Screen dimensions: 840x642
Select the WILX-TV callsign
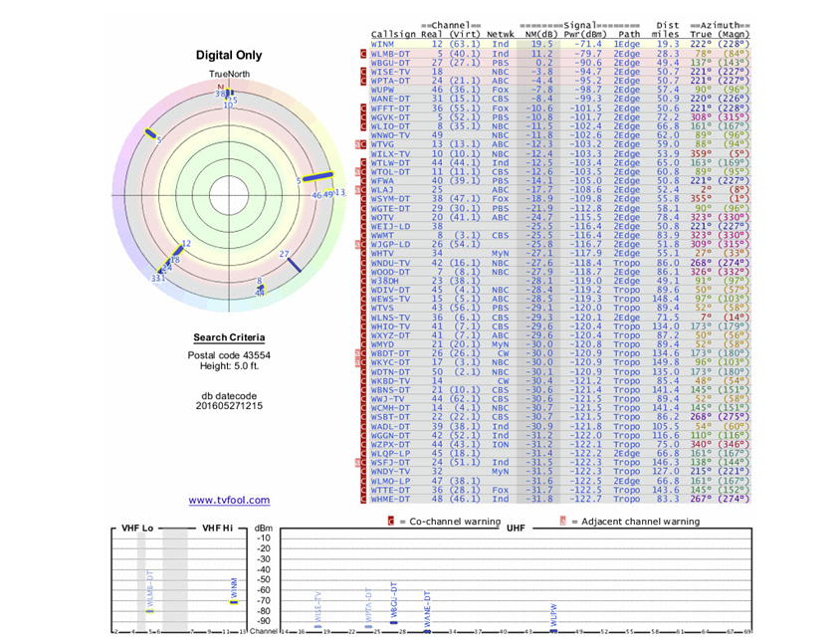(390, 154)
